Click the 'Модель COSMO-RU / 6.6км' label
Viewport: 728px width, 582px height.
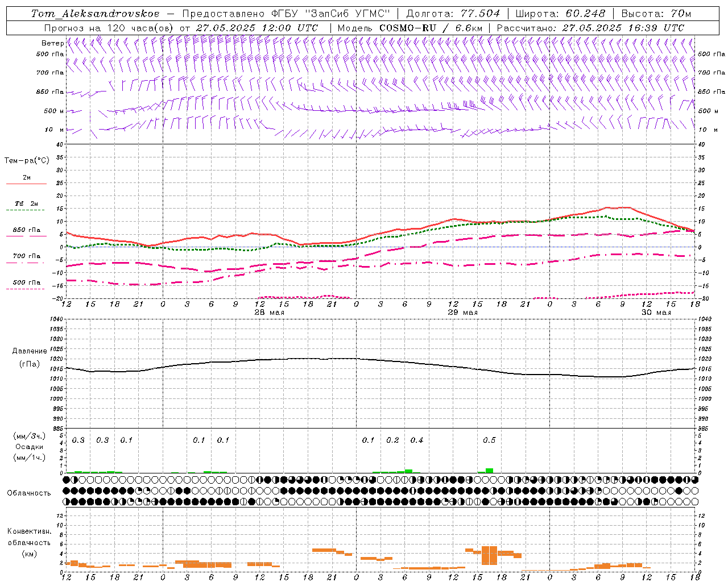coord(410,28)
